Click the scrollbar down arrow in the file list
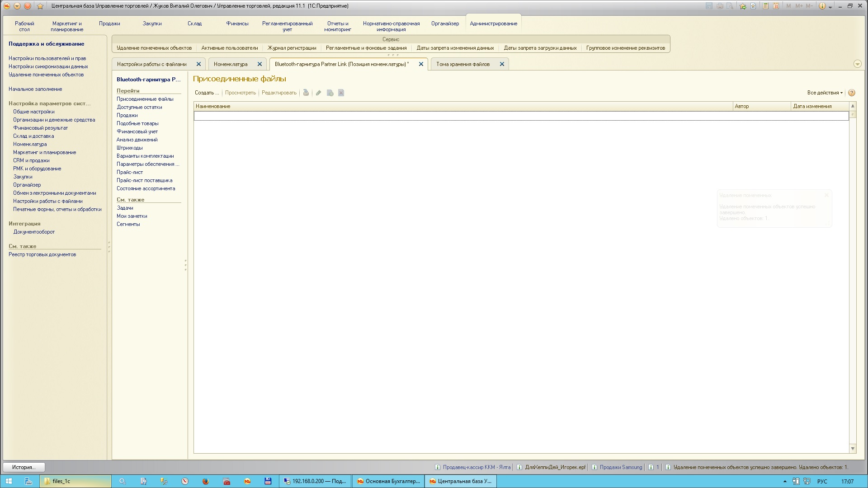This screenshot has height=488, width=868. [853, 449]
